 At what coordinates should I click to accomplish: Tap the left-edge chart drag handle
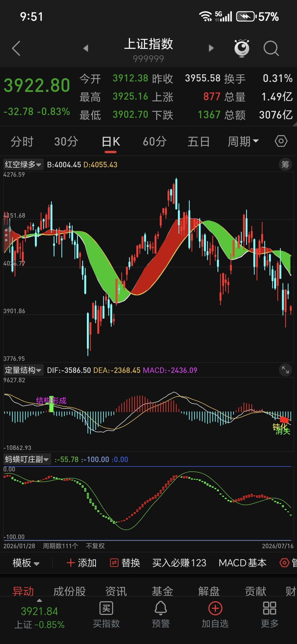click(6, 236)
